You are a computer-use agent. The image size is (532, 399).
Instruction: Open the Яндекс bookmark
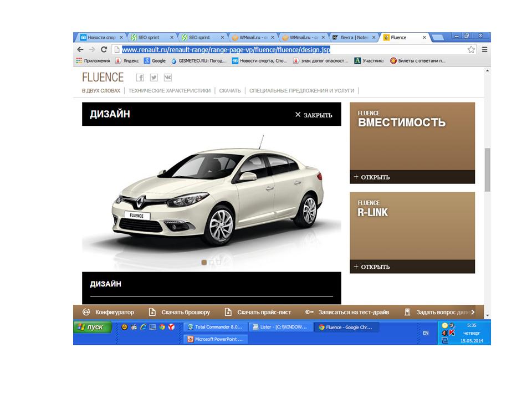coord(127,61)
